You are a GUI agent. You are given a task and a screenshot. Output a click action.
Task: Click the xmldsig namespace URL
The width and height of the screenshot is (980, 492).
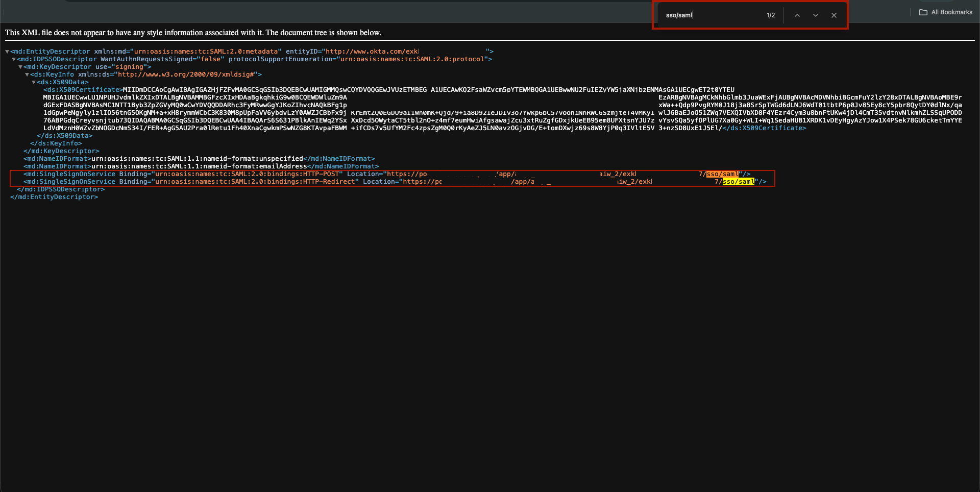(x=186, y=75)
